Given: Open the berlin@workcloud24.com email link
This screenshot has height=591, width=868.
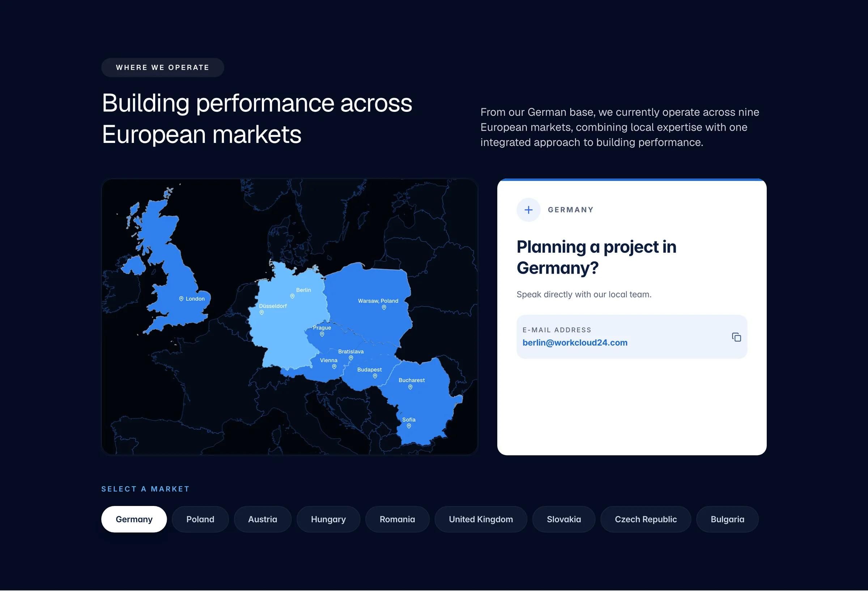Looking at the screenshot, I should click(x=575, y=343).
